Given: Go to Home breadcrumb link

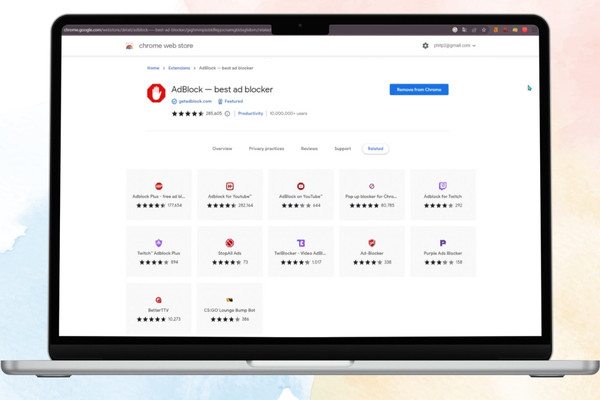Looking at the screenshot, I should [x=153, y=68].
